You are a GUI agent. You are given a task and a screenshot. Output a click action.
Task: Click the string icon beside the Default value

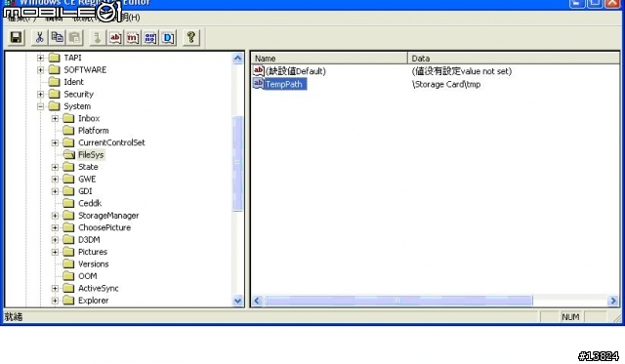pyautogui.click(x=258, y=71)
